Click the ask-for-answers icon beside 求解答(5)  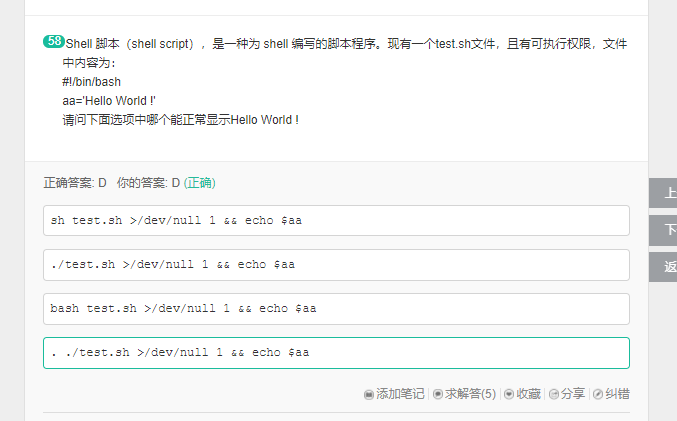(438, 394)
